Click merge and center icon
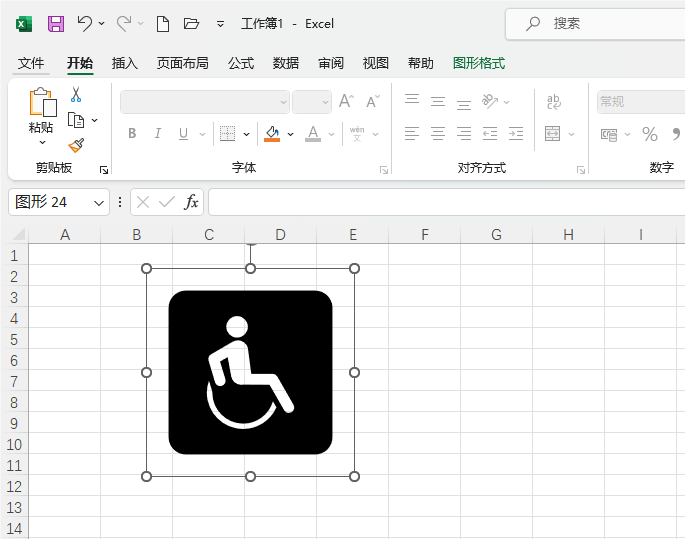 tap(553, 134)
